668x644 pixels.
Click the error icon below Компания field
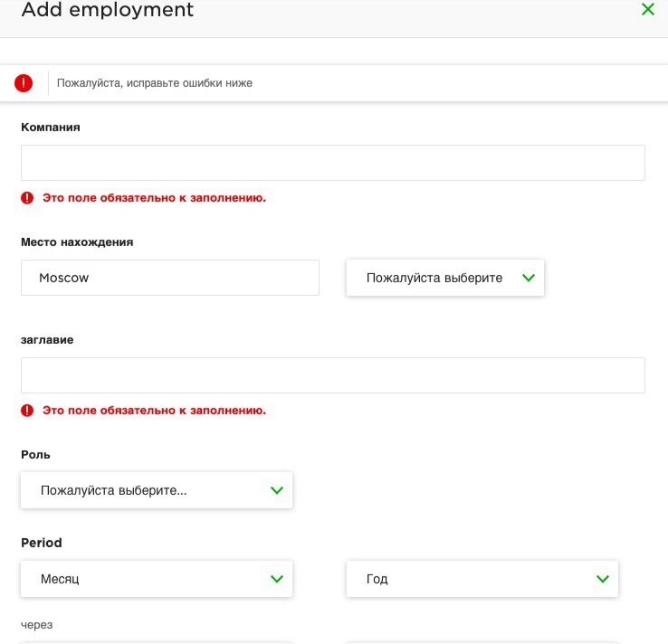[27, 197]
